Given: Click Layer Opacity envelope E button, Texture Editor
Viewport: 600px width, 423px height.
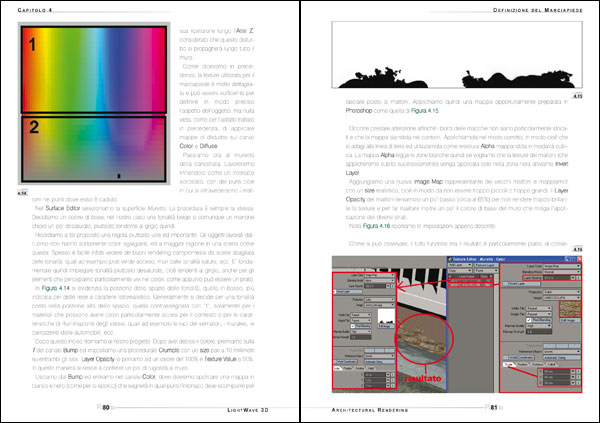Looking at the screenshot, I should 578,278.
